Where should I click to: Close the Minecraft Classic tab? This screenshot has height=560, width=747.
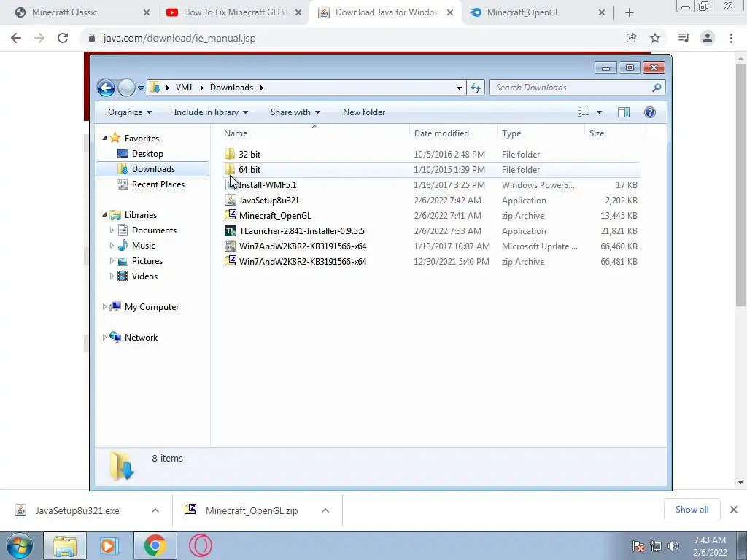[x=146, y=12]
